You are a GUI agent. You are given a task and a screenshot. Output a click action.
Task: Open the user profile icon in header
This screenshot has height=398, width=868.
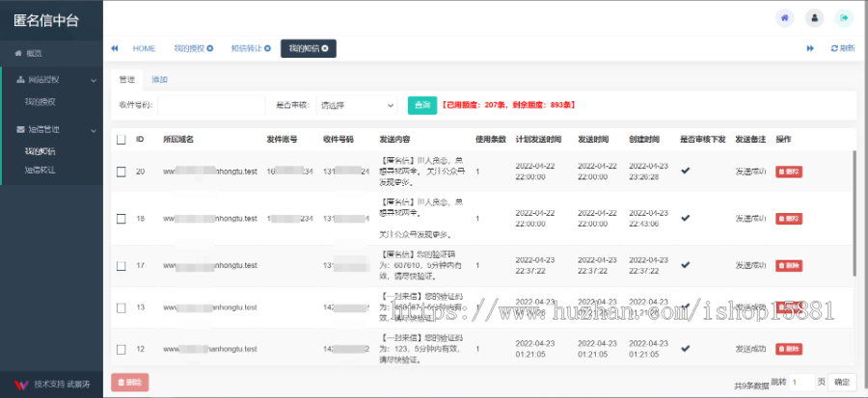815,17
